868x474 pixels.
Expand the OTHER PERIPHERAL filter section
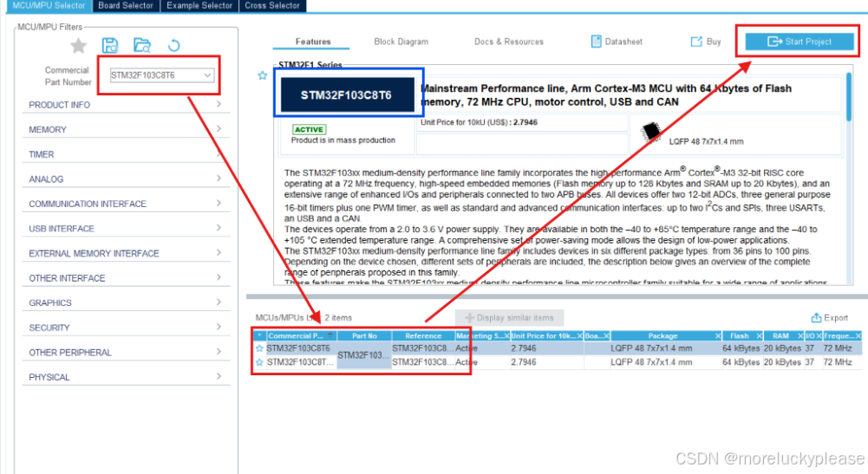(x=126, y=353)
